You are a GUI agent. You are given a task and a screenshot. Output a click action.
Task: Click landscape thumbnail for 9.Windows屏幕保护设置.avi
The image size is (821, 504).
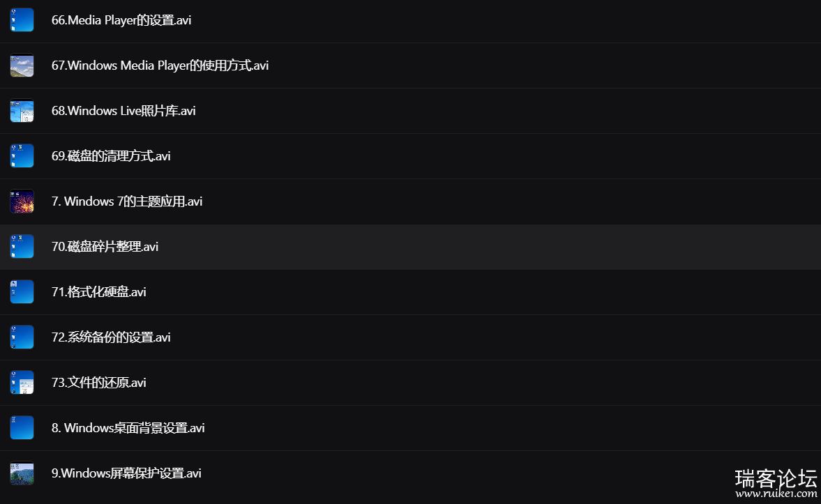pyautogui.click(x=22, y=473)
